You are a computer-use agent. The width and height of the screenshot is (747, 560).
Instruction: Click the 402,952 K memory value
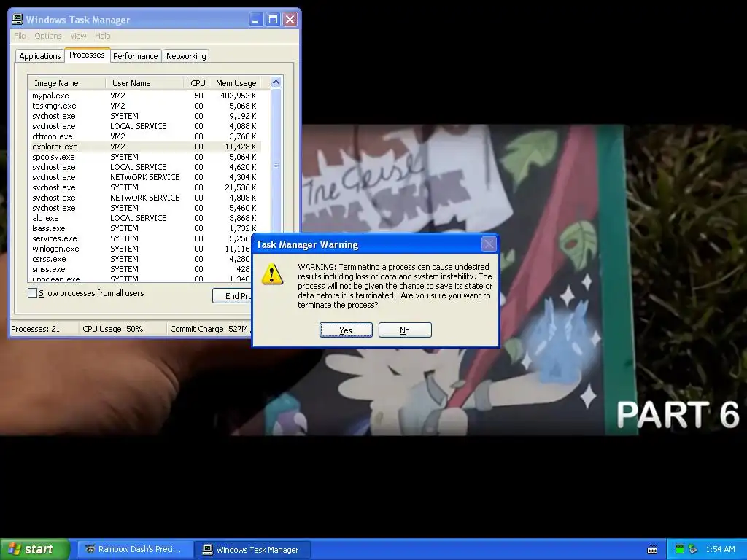click(239, 96)
